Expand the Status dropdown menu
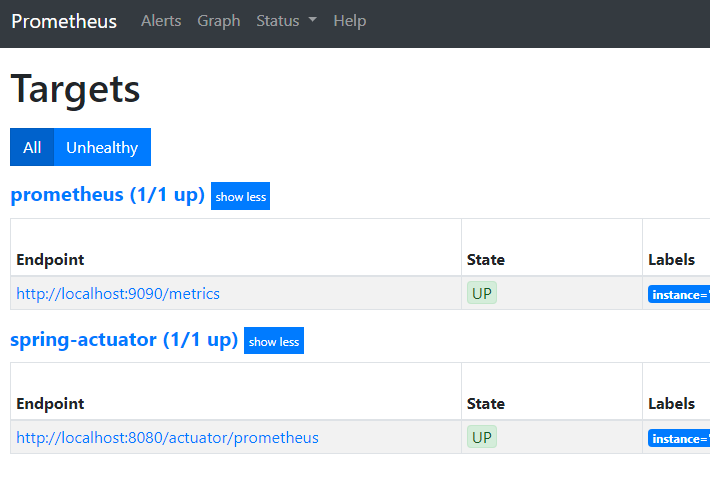710x479 pixels. [286, 21]
